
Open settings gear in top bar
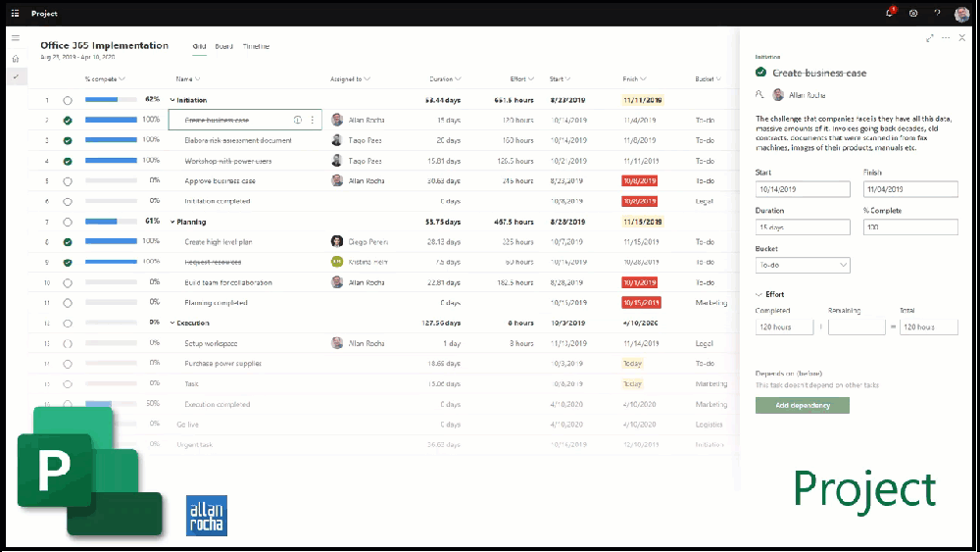tap(913, 13)
